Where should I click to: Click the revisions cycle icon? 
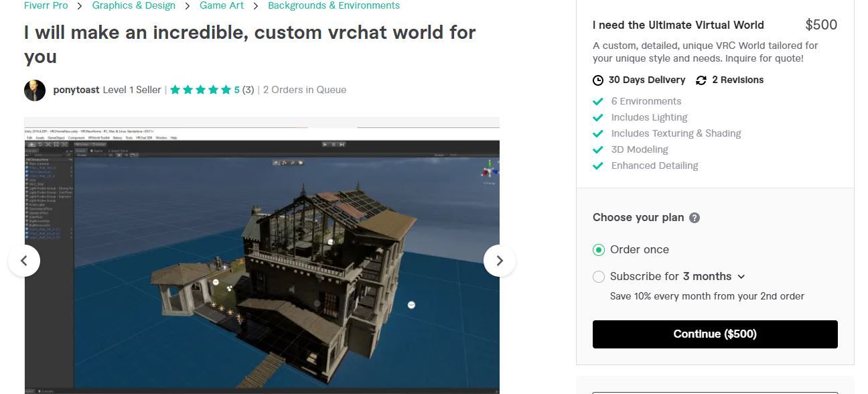[701, 80]
